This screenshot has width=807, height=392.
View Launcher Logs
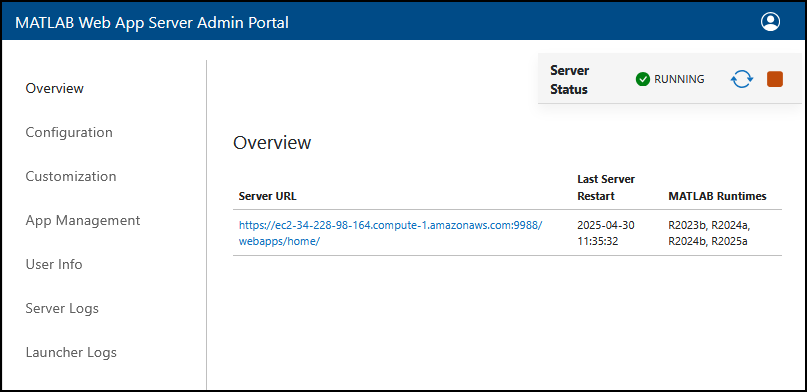[x=71, y=352]
